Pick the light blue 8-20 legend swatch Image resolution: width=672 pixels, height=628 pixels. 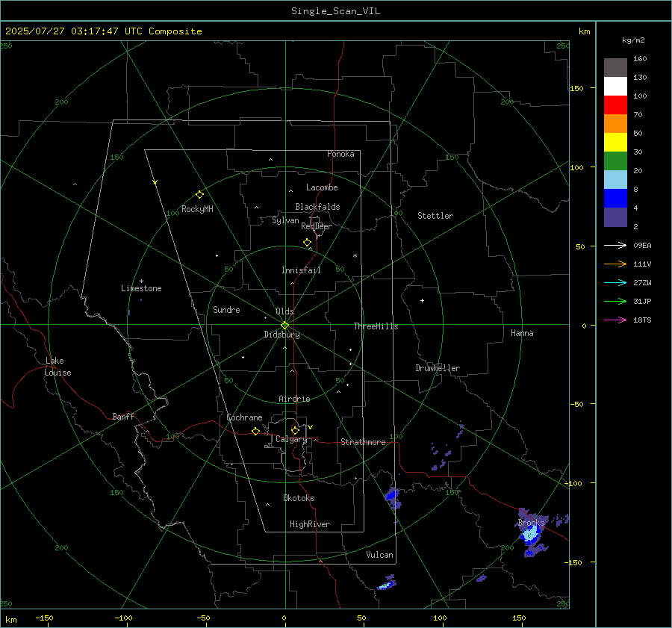point(615,180)
